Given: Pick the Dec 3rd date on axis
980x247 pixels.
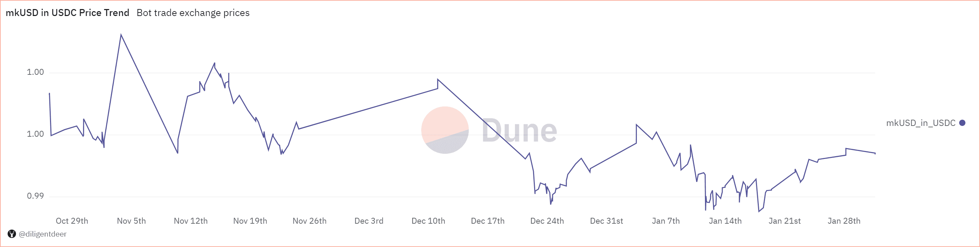Looking at the screenshot, I should coord(369,221).
